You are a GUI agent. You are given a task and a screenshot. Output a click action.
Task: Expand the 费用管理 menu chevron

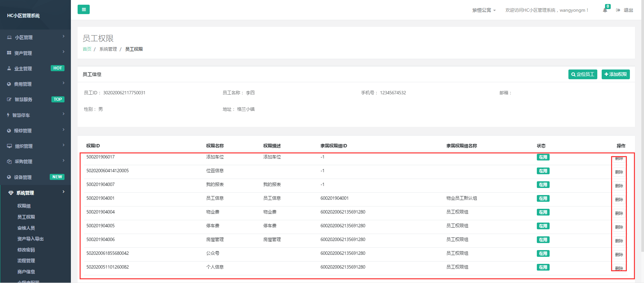(x=63, y=83)
